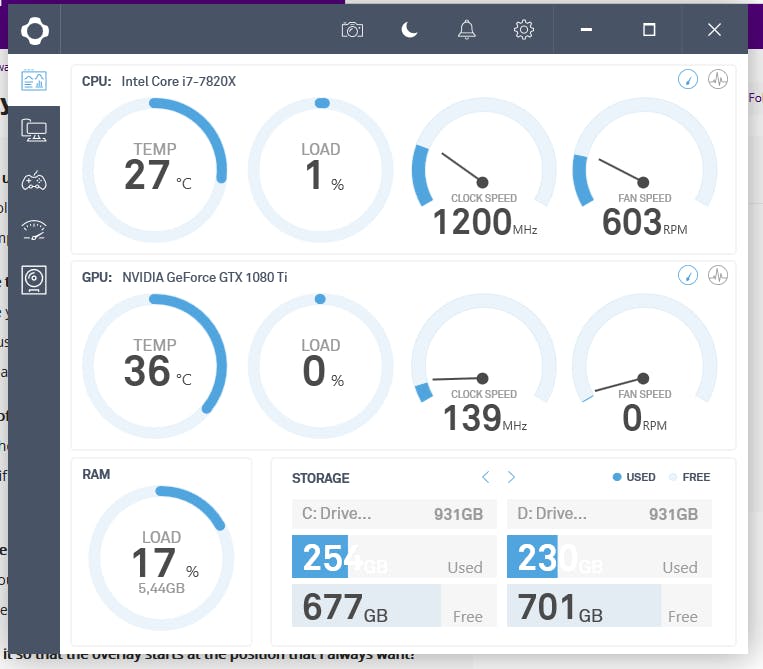This screenshot has width=763, height=669.
Task: Click the D: drive 701GB free bar
Action: click(609, 606)
